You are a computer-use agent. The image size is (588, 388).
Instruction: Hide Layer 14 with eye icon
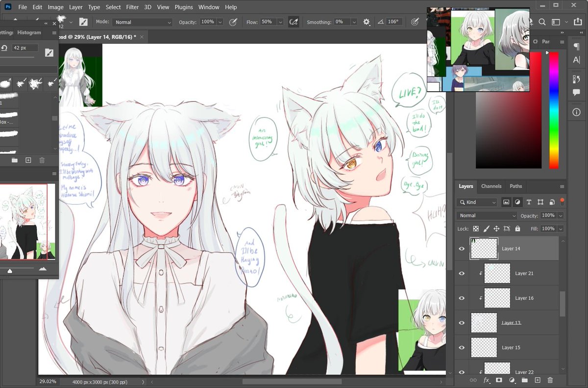[x=461, y=249]
